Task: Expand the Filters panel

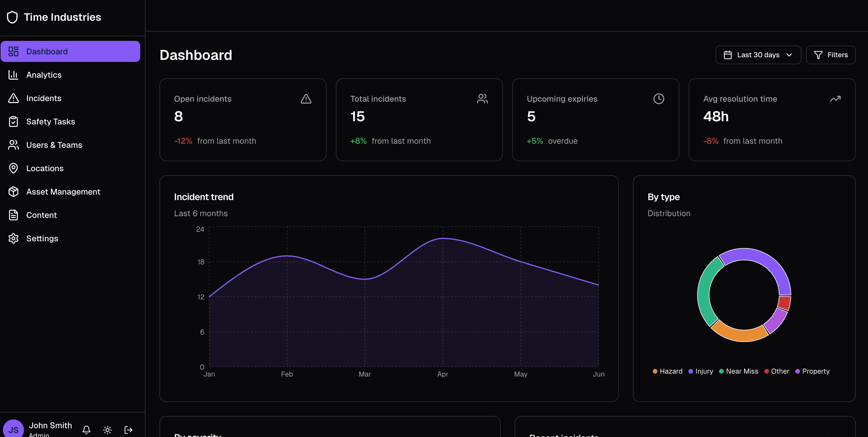Action: click(x=831, y=55)
